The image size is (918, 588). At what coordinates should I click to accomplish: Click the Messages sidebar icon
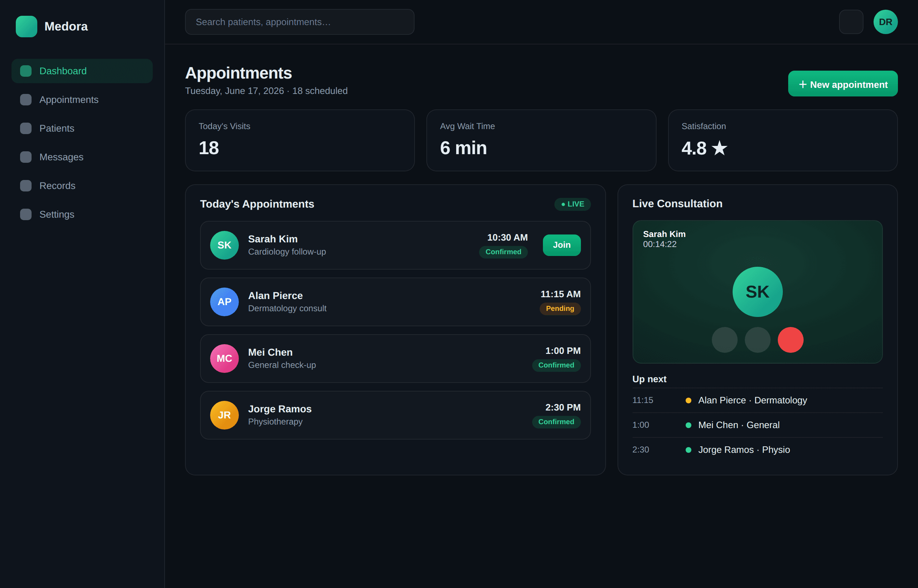(25, 157)
